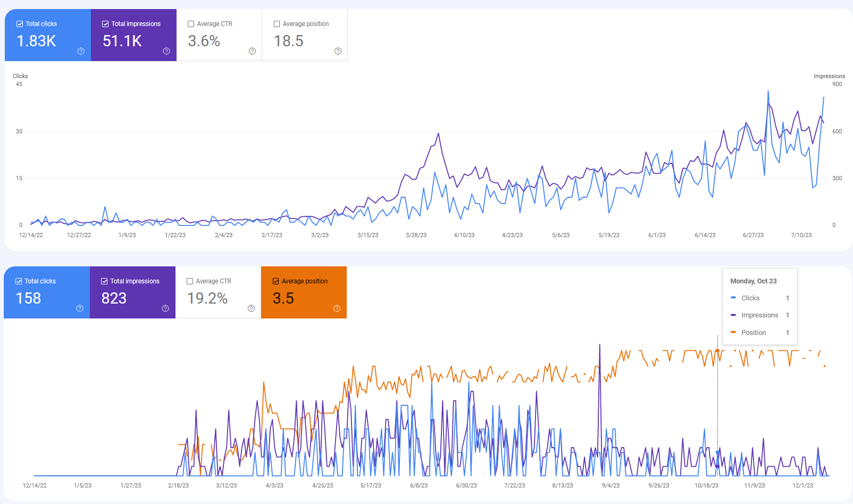Click orange Position marker in Oct 23 tooltip

[x=733, y=332]
